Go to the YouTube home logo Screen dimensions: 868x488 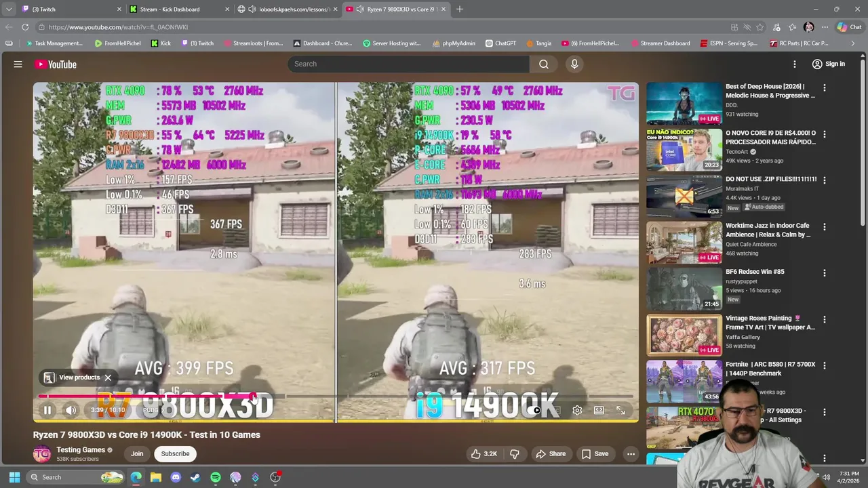point(56,64)
